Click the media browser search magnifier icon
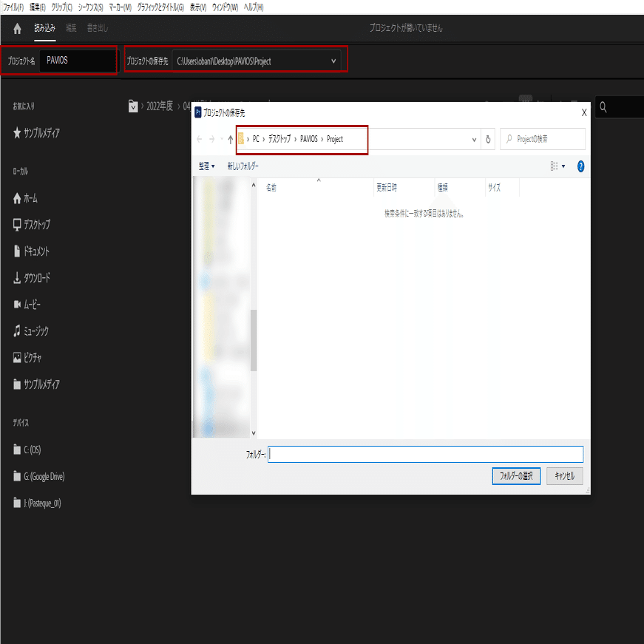The width and height of the screenshot is (644, 644). pyautogui.click(x=603, y=107)
